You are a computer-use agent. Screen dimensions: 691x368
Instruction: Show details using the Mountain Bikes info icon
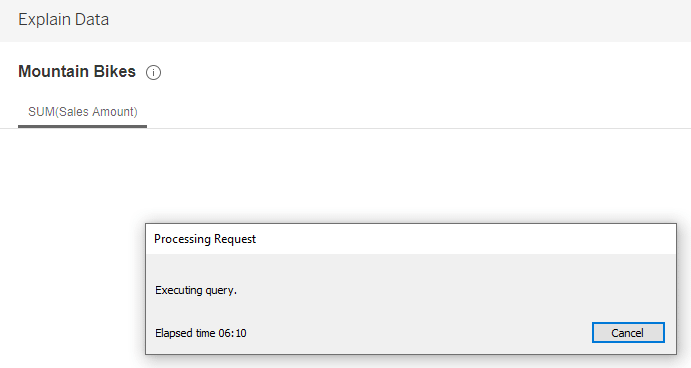[x=153, y=72]
